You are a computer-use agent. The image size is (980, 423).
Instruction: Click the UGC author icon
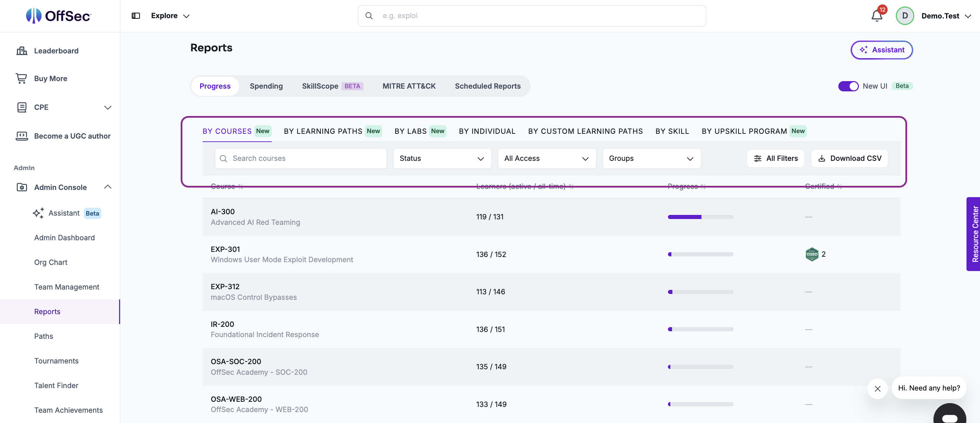coord(22,136)
